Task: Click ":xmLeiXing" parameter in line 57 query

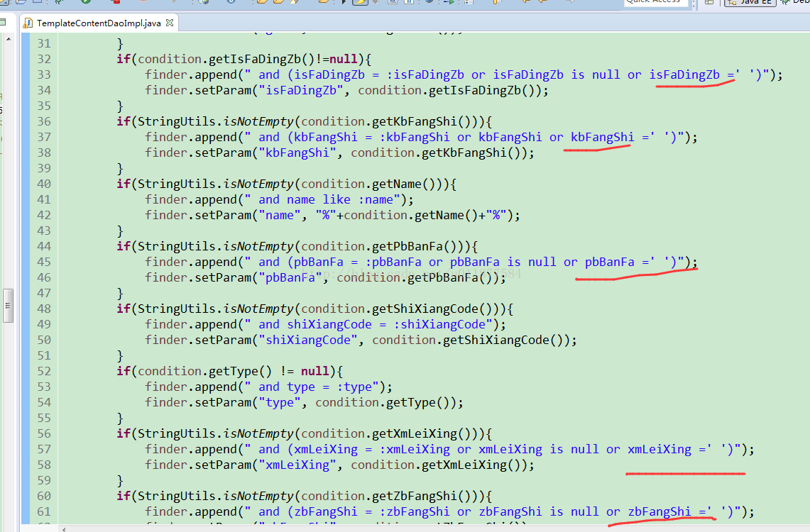Action: [415, 450]
